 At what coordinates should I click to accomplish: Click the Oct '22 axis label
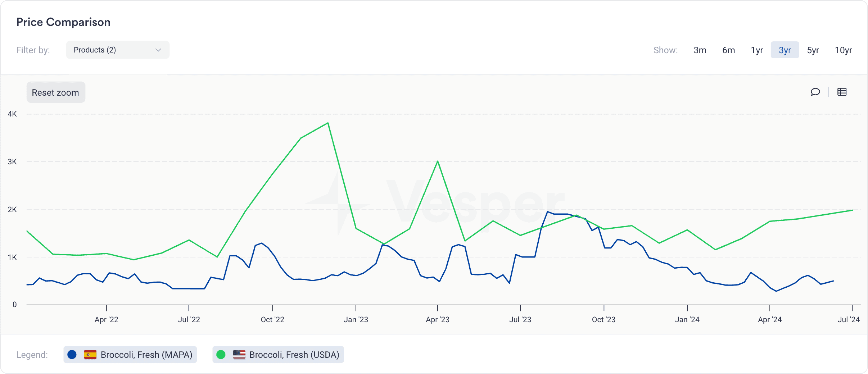tap(272, 319)
